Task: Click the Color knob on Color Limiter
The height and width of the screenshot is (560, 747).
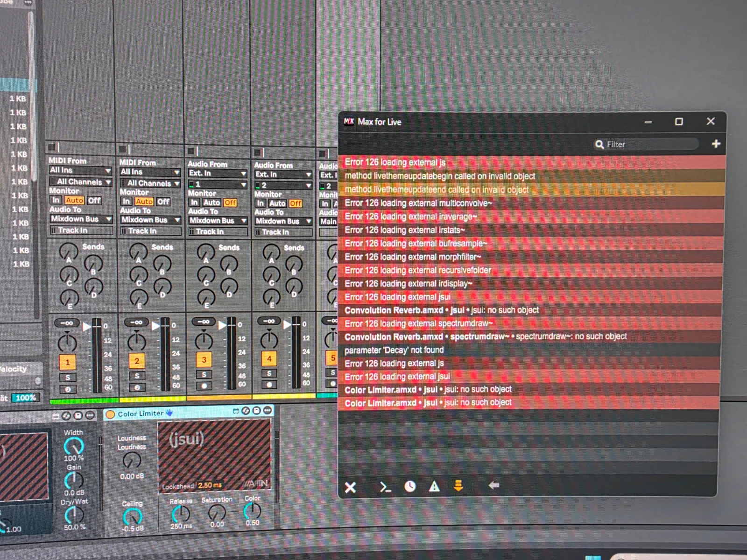Action: [x=252, y=511]
